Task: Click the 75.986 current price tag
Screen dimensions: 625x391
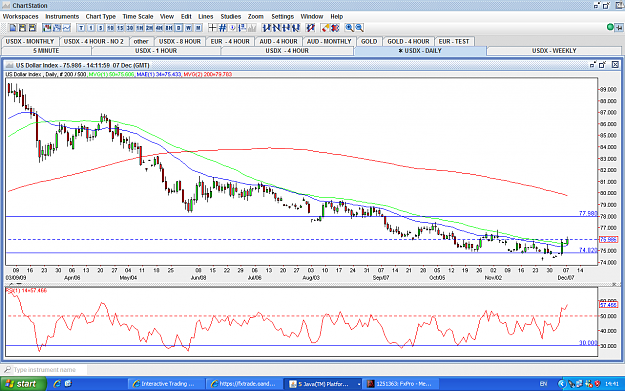Action: pos(608,240)
